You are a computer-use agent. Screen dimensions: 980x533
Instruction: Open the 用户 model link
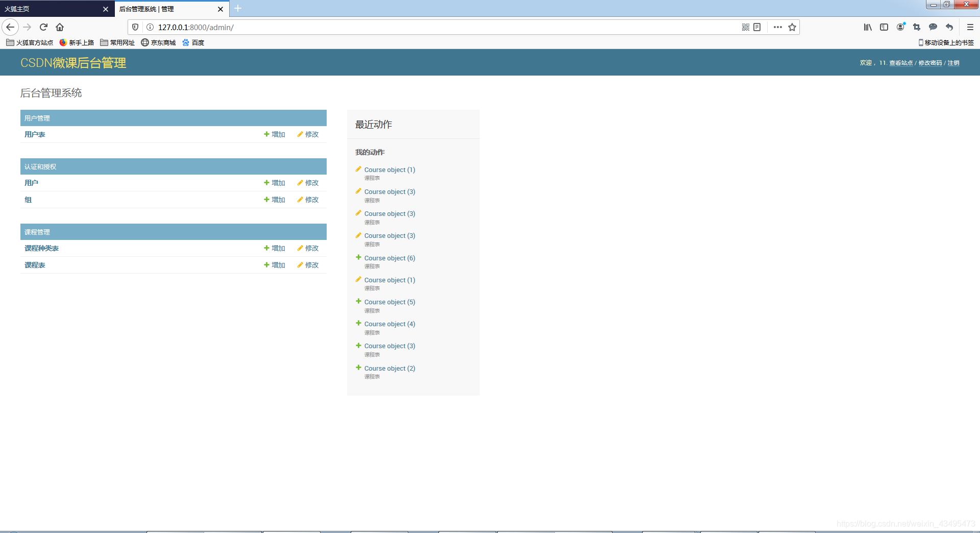coord(31,183)
